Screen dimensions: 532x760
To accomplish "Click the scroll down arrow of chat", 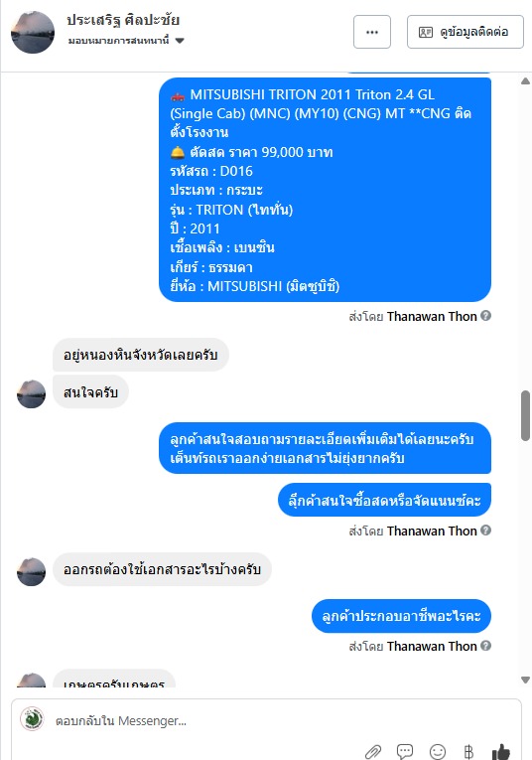I will pyautogui.click(x=525, y=680).
